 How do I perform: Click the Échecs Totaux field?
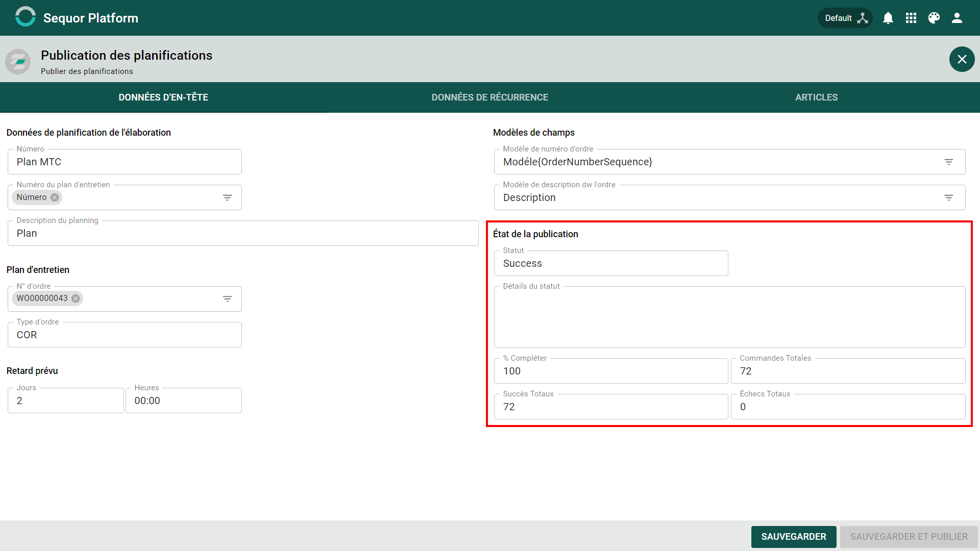click(848, 407)
